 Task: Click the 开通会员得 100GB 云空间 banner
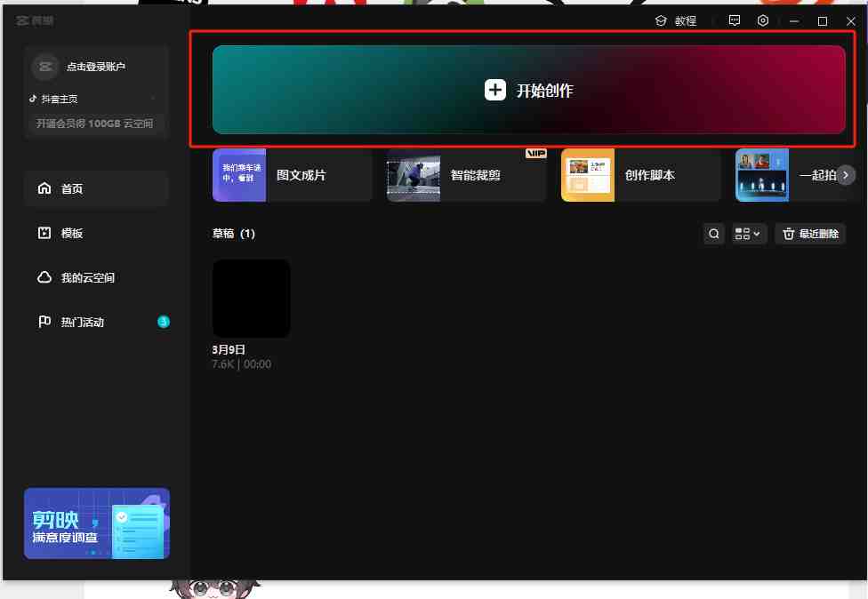coord(95,124)
